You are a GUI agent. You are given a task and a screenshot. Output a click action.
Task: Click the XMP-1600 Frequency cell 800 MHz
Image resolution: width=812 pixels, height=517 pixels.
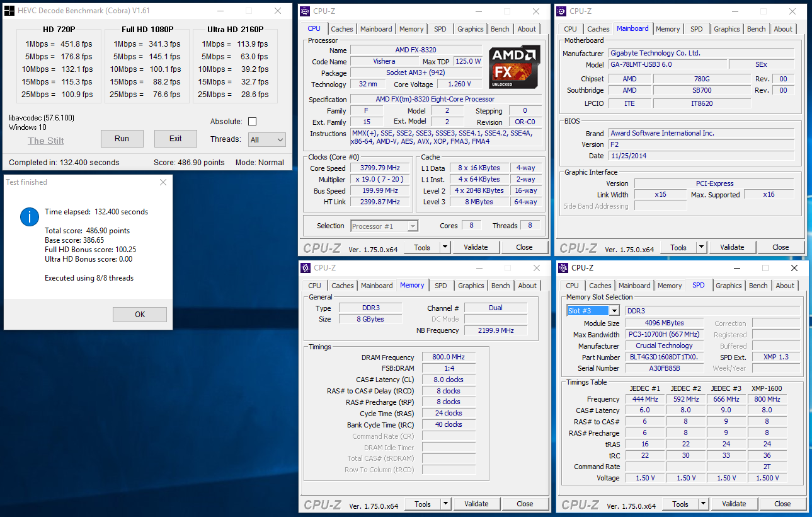tap(767, 399)
